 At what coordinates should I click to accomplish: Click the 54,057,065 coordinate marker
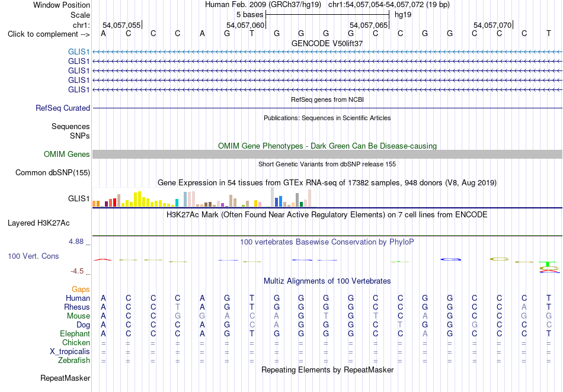pos(369,25)
